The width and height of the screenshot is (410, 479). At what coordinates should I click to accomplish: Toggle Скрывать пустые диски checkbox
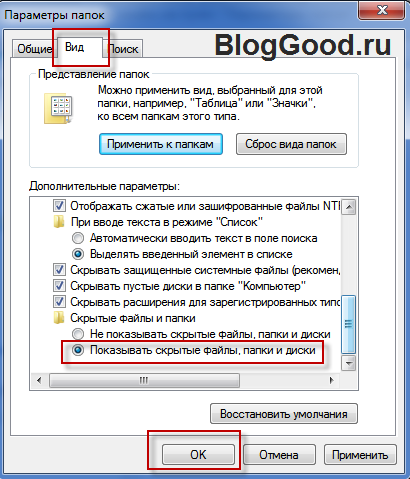coord(59,286)
